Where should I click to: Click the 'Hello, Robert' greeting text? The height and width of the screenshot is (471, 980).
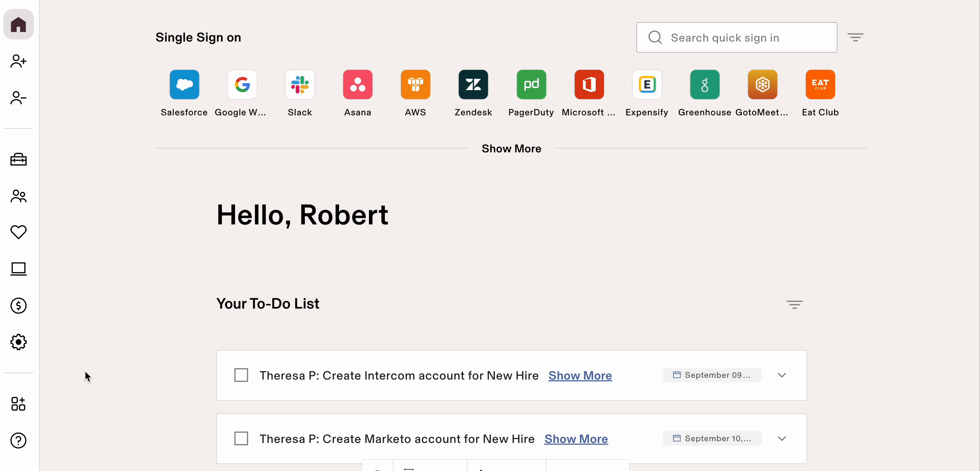click(302, 215)
